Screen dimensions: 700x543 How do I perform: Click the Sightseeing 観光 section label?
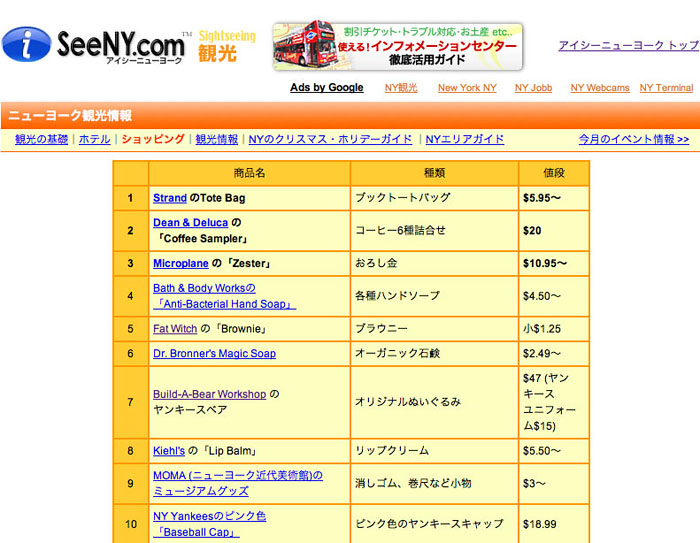tap(227, 46)
